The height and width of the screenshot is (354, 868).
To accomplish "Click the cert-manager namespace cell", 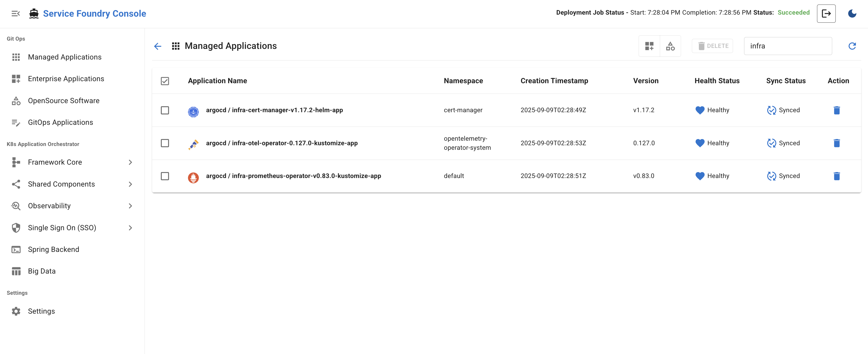I will (x=463, y=110).
